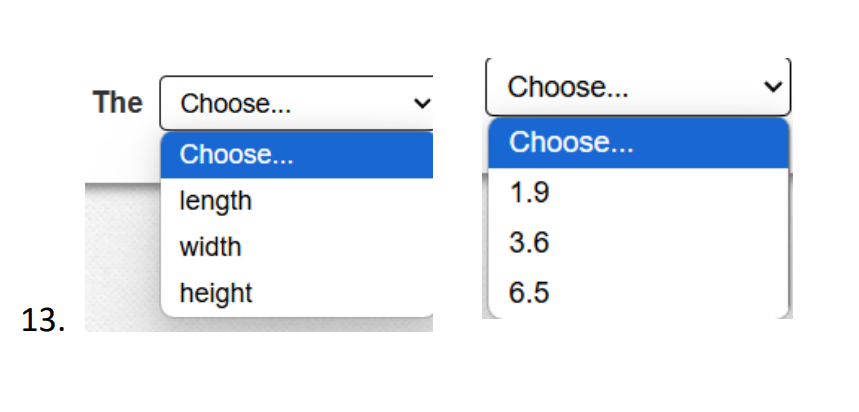Click the bold 'The' label

tap(118, 102)
